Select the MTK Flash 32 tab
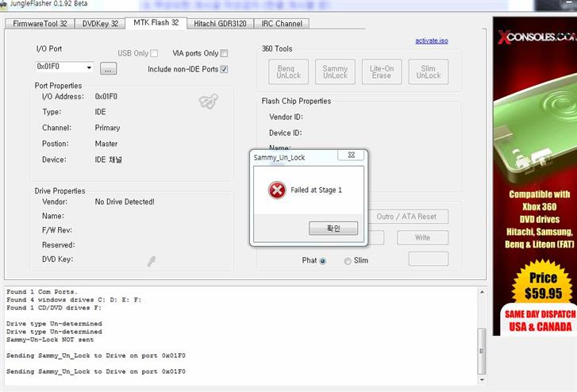The height and width of the screenshot is (392, 577). point(156,22)
